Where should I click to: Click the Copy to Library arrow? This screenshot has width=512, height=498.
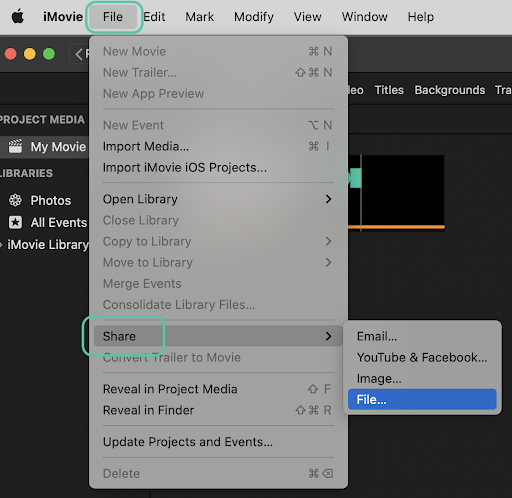tap(328, 241)
